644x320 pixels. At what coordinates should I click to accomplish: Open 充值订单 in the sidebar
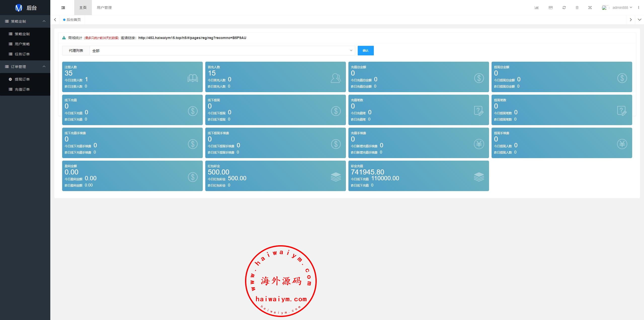coord(22,89)
